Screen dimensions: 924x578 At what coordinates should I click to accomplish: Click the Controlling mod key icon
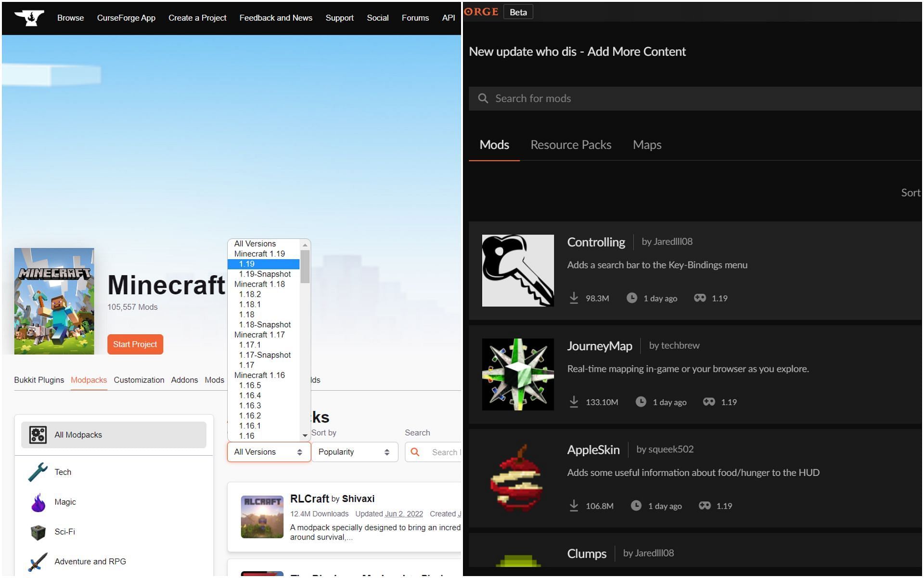pyautogui.click(x=519, y=269)
